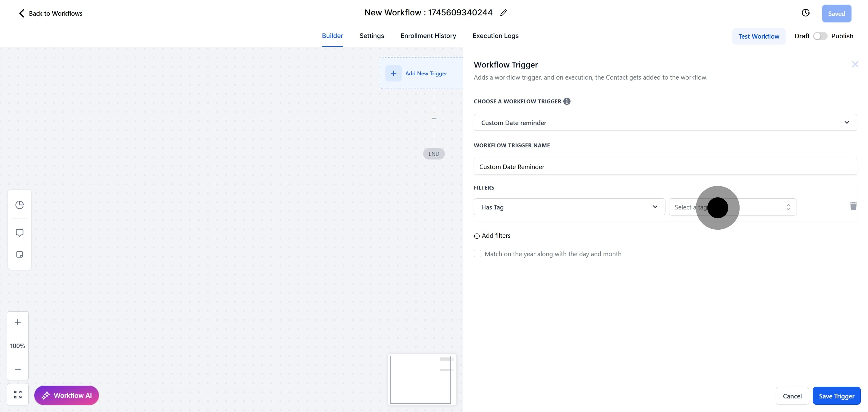
Task: Zoom out the canvas with minus button
Action: click(18, 369)
